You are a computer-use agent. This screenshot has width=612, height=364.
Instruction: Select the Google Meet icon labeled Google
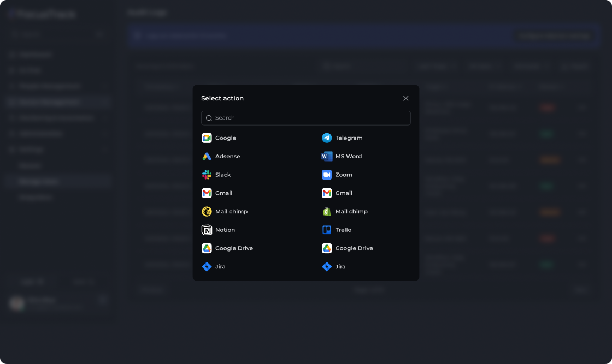coord(207,138)
